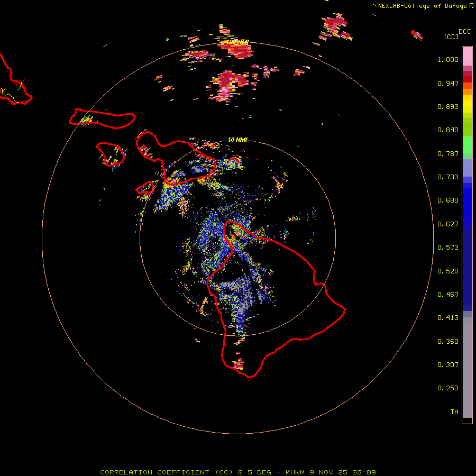
Task: Select the 0.840 scale value
Action: point(448,130)
